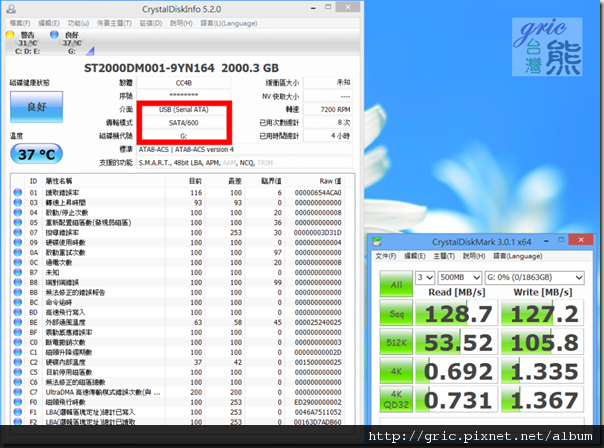Click the status orb for attribute 01
This screenshot has width=604, height=448.
[x=18, y=192]
